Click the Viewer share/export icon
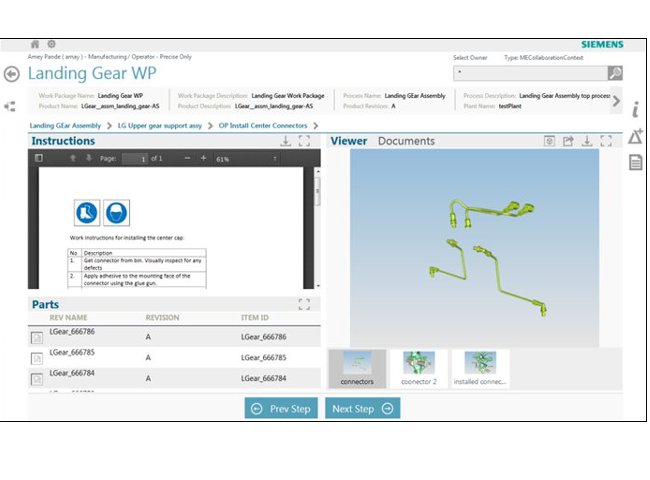The image size is (650, 480). click(x=568, y=141)
